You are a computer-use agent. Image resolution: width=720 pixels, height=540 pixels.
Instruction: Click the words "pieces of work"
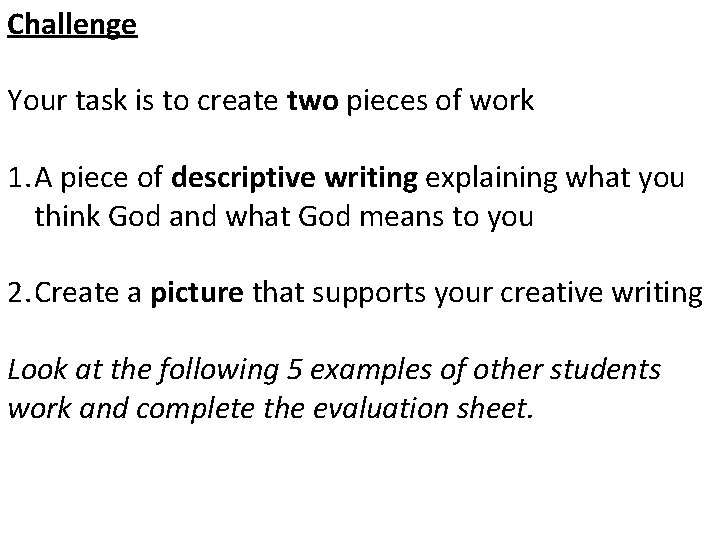tap(440, 101)
